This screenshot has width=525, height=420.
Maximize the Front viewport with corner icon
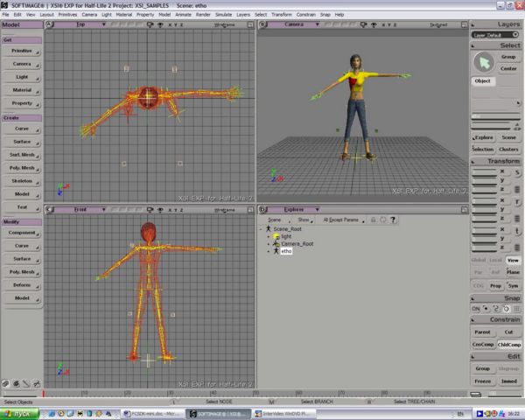coord(250,210)
